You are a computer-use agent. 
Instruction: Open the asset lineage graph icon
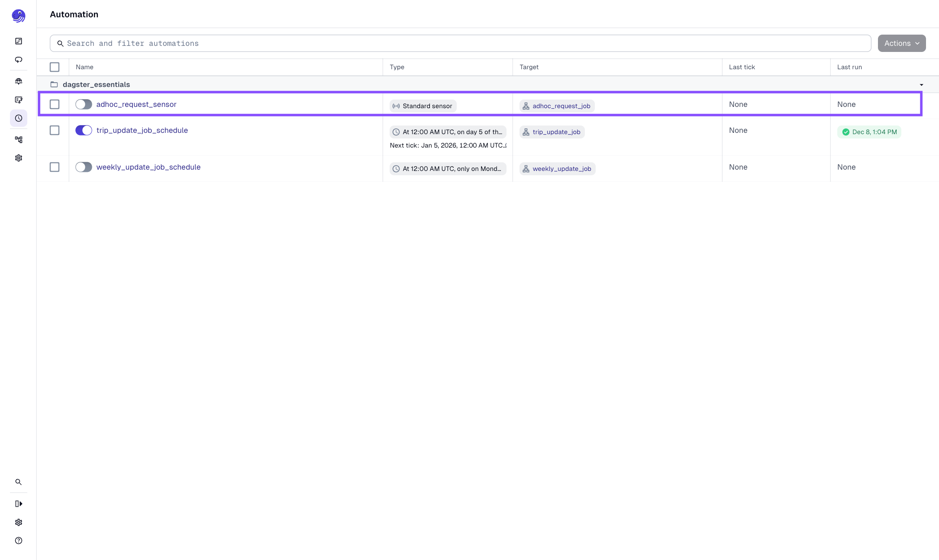(x=19, y=139)
